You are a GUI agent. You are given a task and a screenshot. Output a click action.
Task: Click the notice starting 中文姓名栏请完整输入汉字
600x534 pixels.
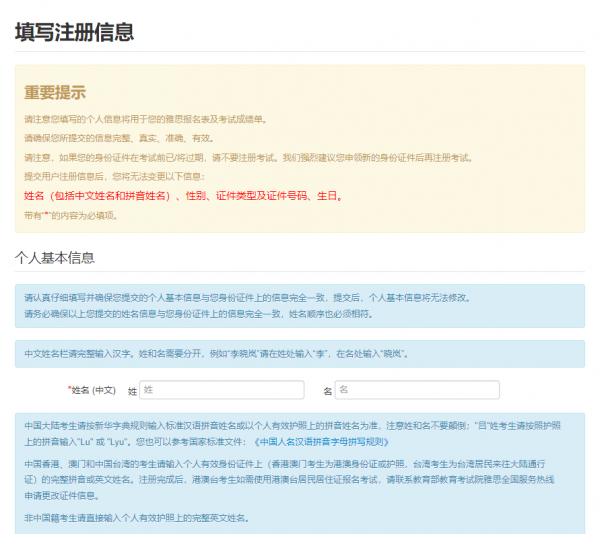(x=216, y=354)
